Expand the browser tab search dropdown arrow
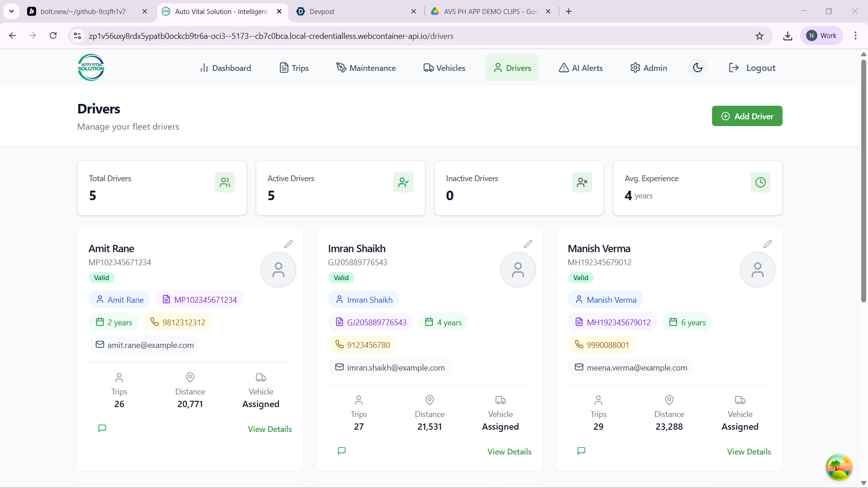The width and height of the screenshot is (868, 488). [11, 11]
